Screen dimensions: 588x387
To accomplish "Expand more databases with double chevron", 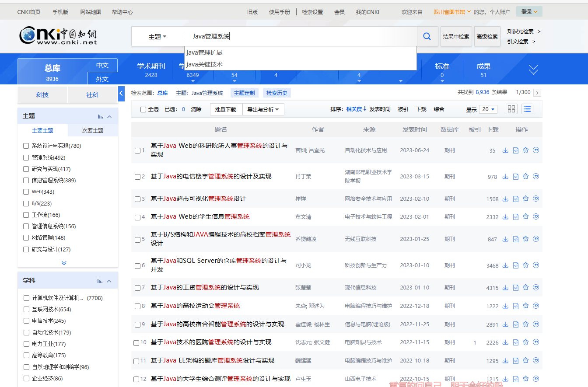I will tap(533, 69).
